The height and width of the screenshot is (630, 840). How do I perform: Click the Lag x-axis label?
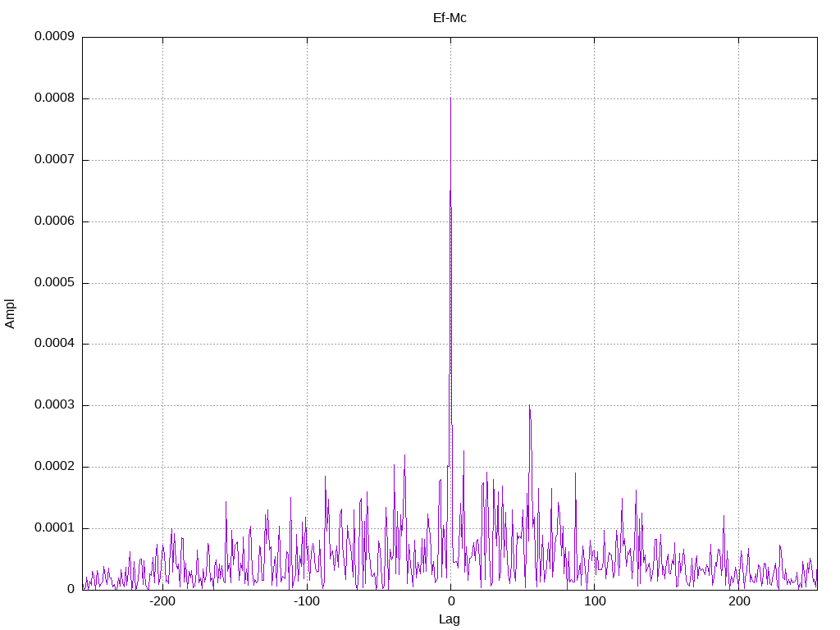pyautogui.click(x=450, y=619)
